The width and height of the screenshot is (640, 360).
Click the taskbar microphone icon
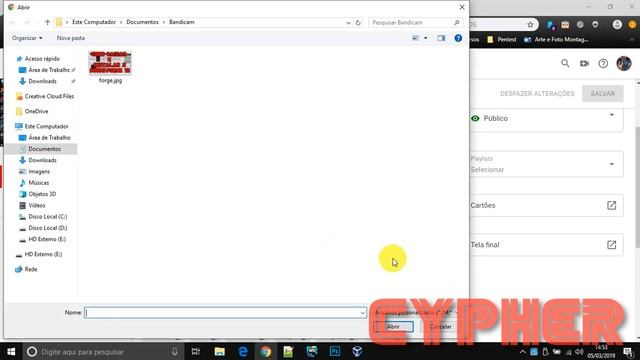(x=174, y=351)
